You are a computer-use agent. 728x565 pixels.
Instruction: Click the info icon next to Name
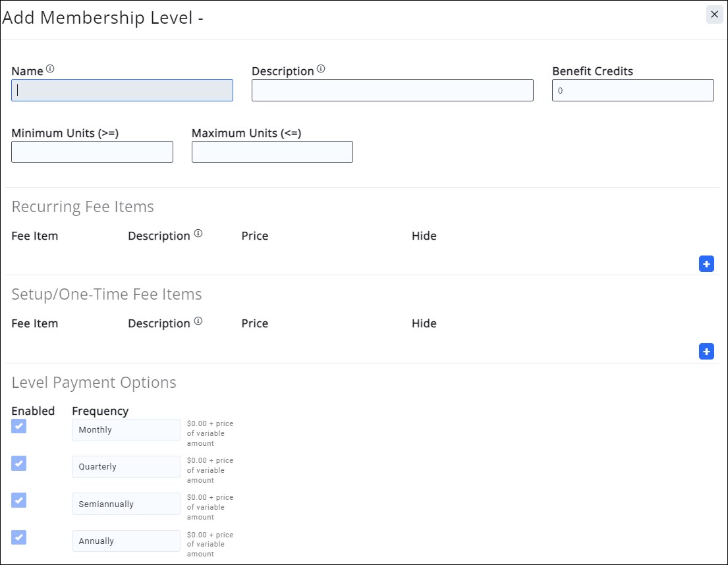[50, 69]
